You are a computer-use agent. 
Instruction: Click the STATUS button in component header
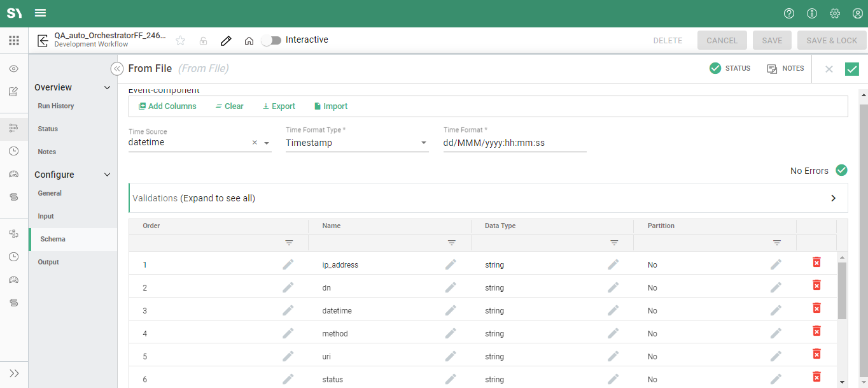click(730, 68)
